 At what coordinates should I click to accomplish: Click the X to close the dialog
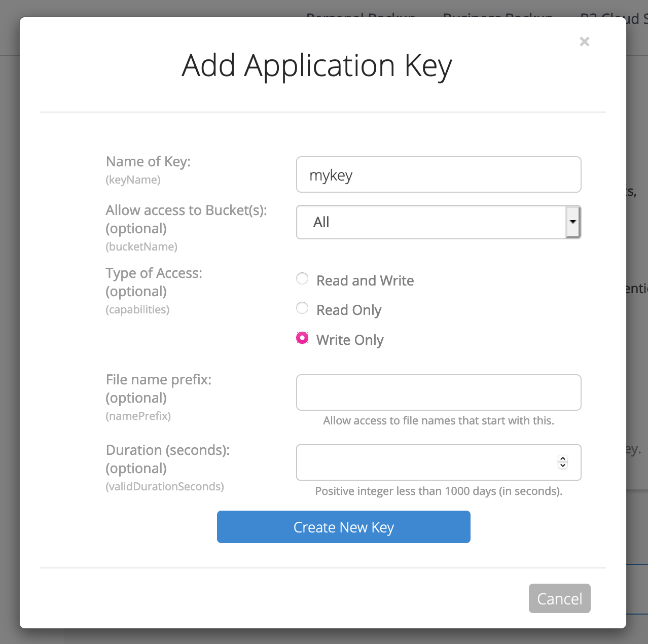(584, 42)
